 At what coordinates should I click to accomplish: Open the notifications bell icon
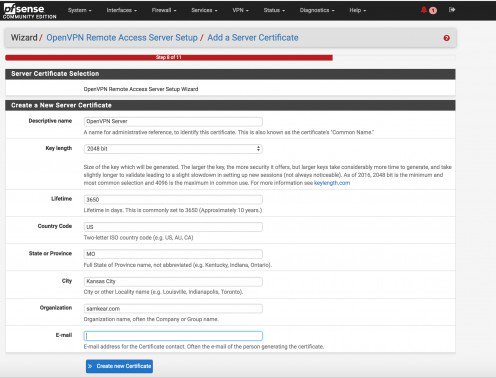point(424,10)
